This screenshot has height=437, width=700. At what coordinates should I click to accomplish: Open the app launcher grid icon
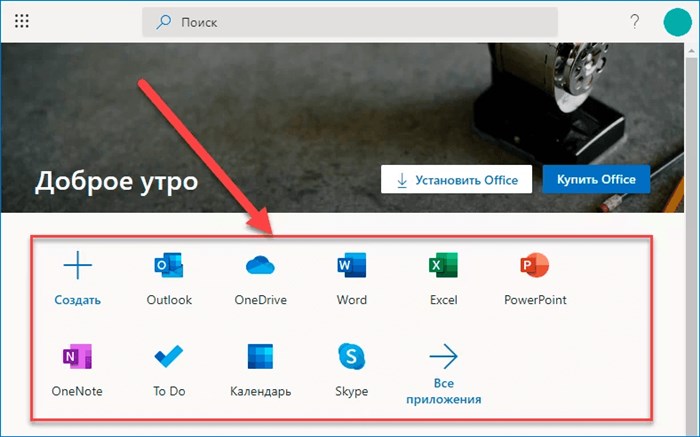tap(21, 21)
